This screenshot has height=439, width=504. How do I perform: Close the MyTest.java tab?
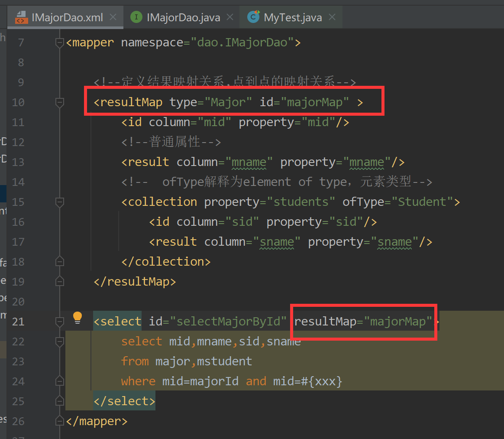332,17
